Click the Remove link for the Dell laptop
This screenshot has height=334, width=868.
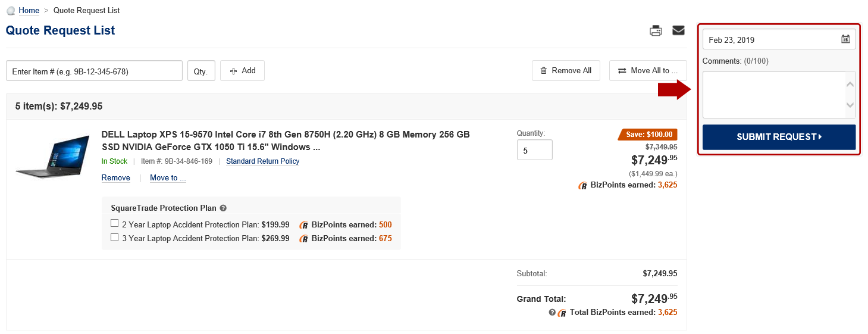click(116, 177)
